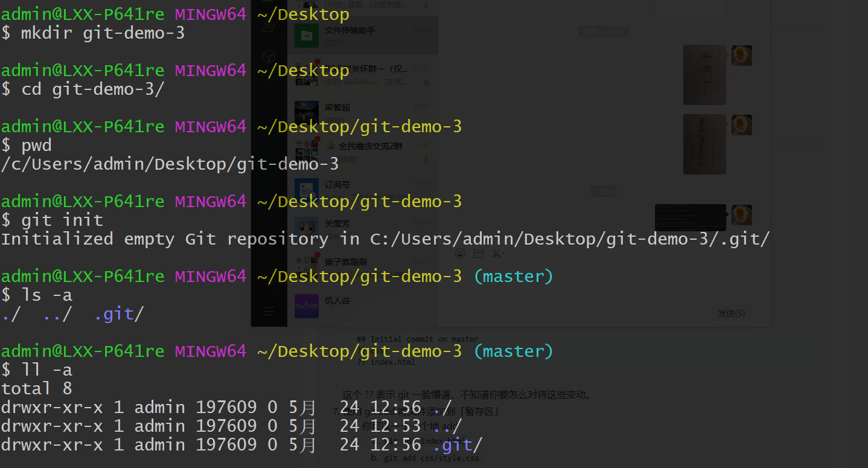Image resolution: width=868 pixels, height=468 pixels.
Task: Click the 发送(S) send button in WeChat
Action: point(731,313)
